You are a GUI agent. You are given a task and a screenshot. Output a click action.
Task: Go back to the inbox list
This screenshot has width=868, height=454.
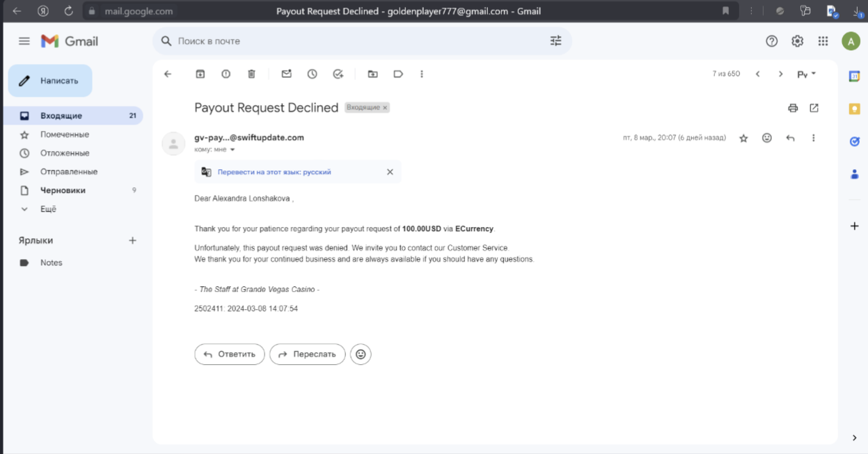168,74
